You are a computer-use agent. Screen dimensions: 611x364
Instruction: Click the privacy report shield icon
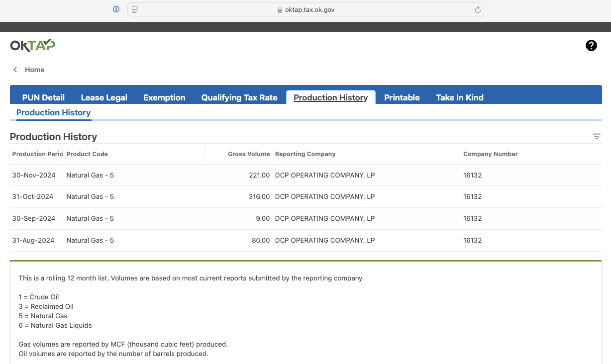[116, 9]
